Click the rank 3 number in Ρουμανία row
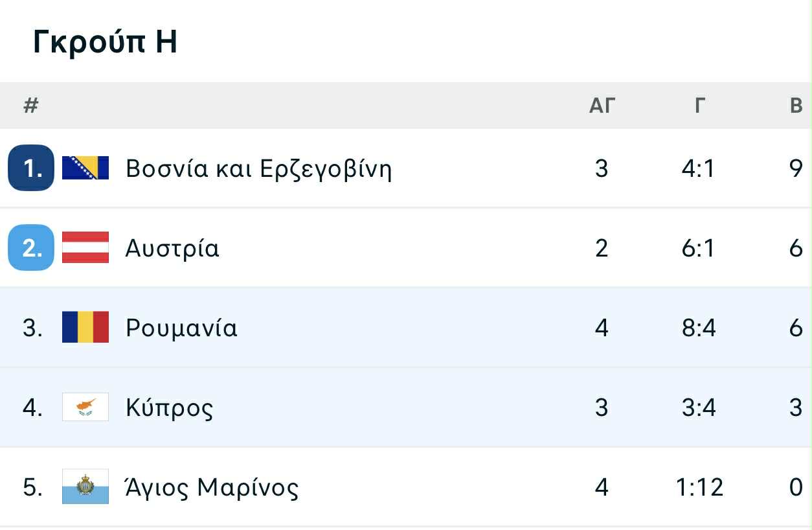 (32, 328)
